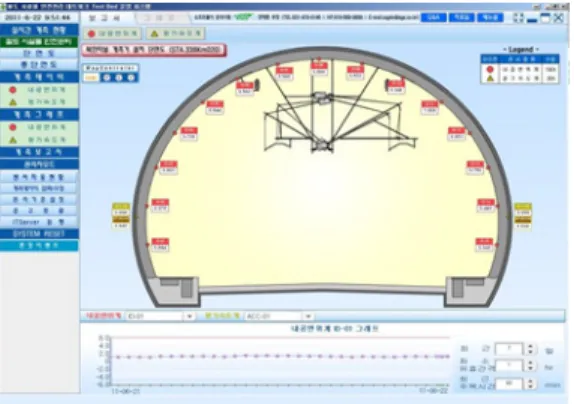Click lowest red sensor tag on right wall
Image resolution: width=574 pixels, height=404 pixels.
pyautogui.click(x=484, y=244)
